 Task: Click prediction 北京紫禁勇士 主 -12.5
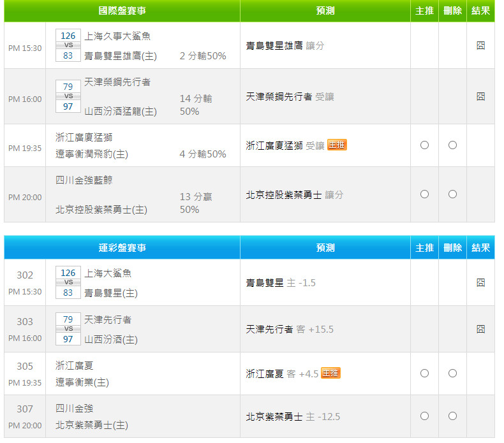tap(293, 417)
